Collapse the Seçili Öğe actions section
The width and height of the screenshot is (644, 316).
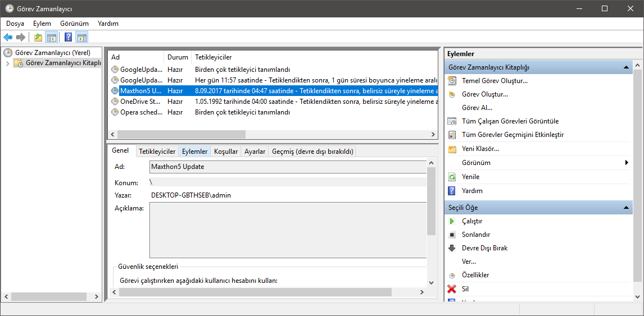click(x=626, y=208)
